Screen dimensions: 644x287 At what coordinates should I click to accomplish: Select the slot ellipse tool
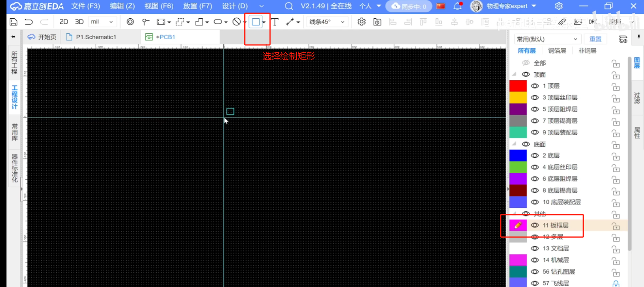pos(218,22)
